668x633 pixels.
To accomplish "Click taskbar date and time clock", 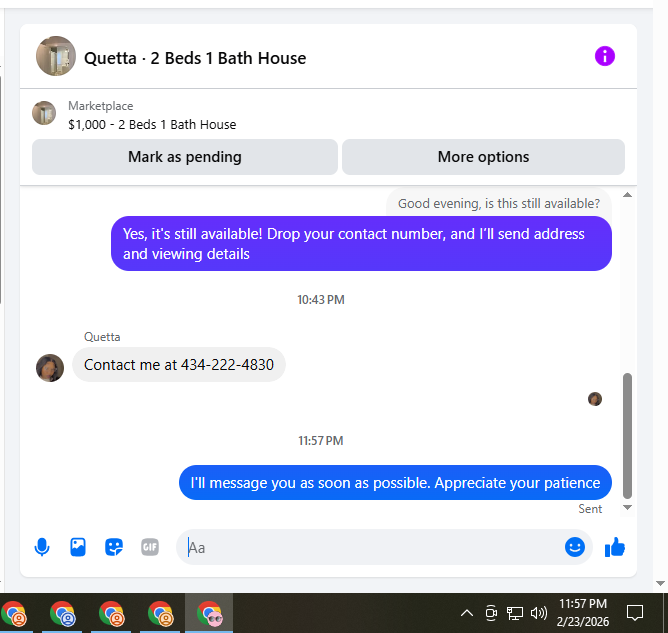I will (583, 613).
